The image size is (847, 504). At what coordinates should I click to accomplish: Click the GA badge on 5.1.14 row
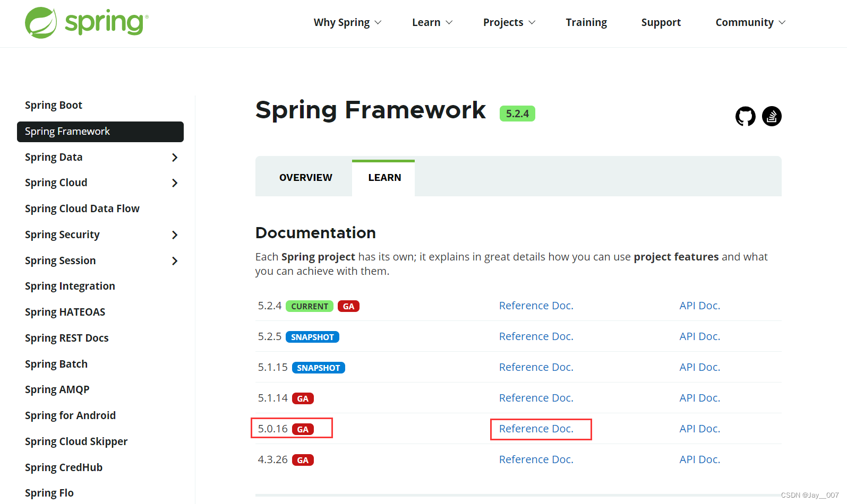pos(303,398)
